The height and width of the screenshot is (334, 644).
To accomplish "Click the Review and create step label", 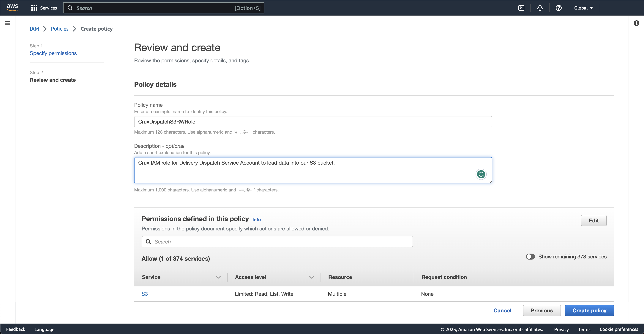I will click(53, 80).
